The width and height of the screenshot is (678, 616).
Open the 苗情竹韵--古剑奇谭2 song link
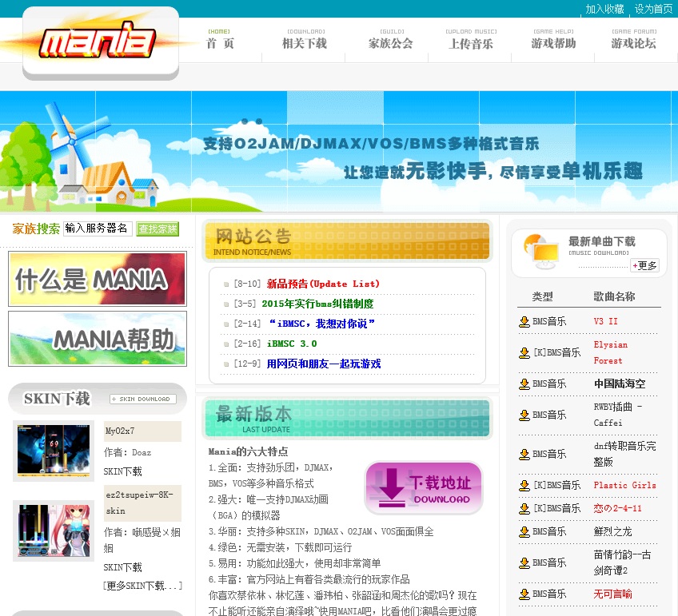(623, 562)
